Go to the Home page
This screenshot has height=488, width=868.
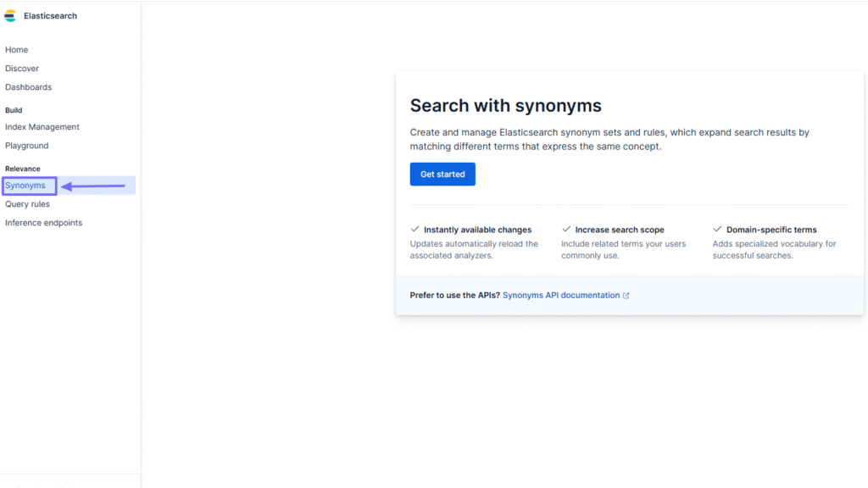16,49
